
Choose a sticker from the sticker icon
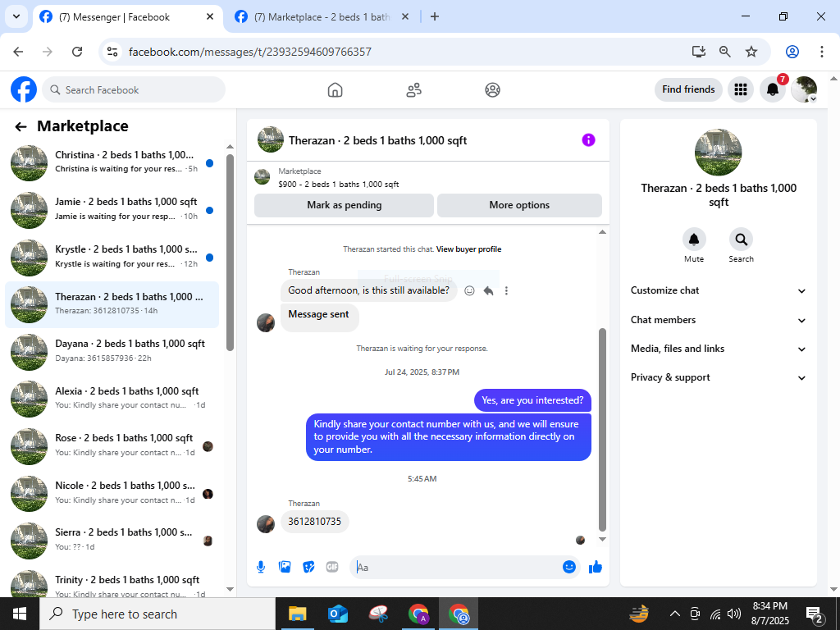click(x=308, y=567)
